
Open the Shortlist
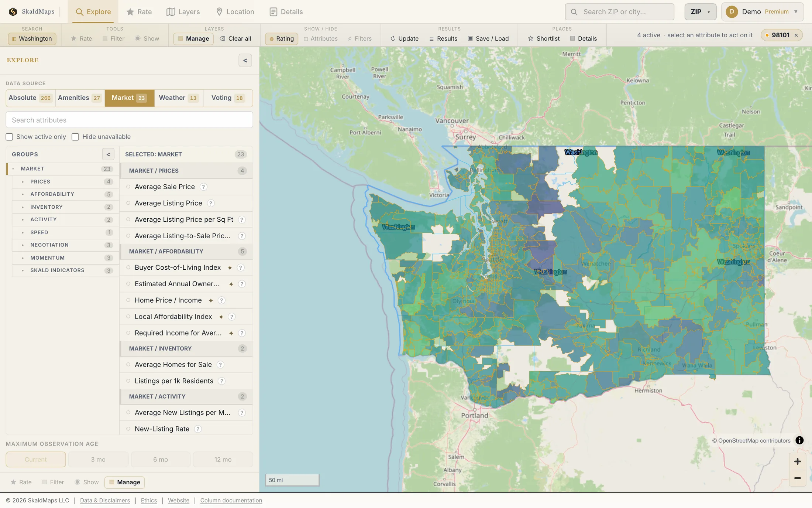click(544, 38)
